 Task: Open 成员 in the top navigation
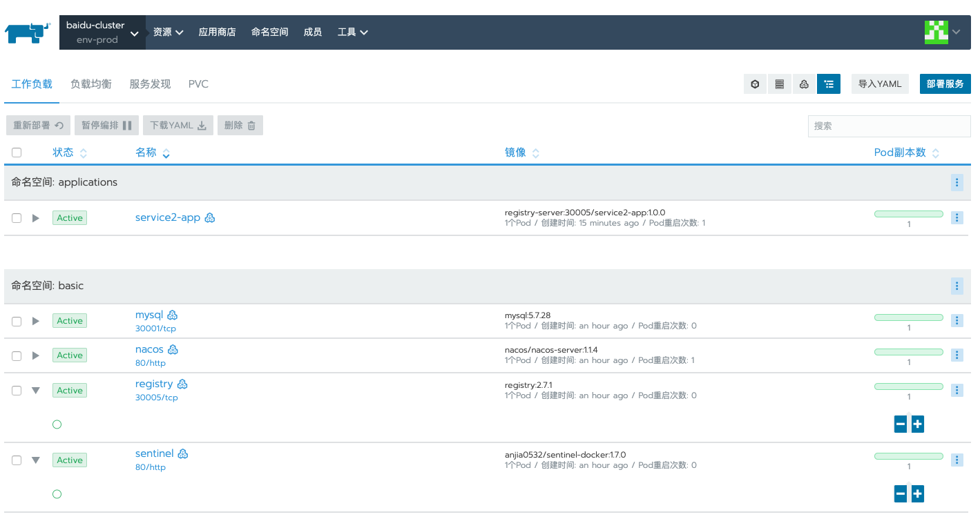313,32
